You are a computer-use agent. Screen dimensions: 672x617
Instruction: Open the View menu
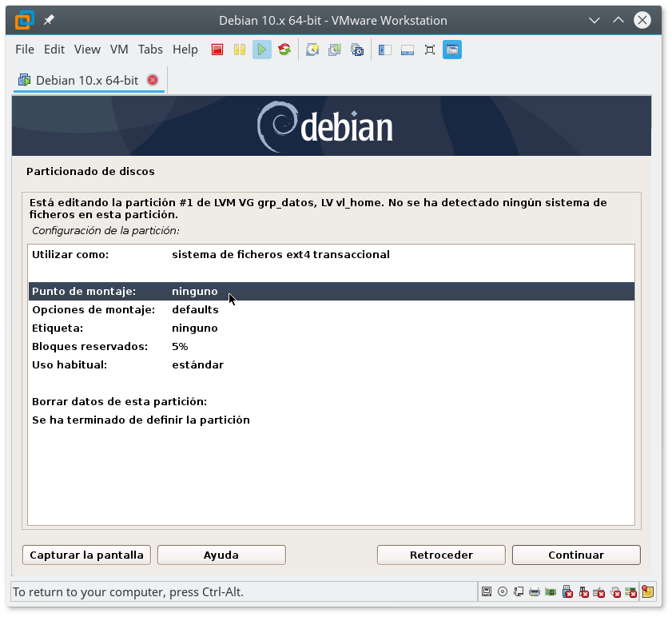(87, 50)
